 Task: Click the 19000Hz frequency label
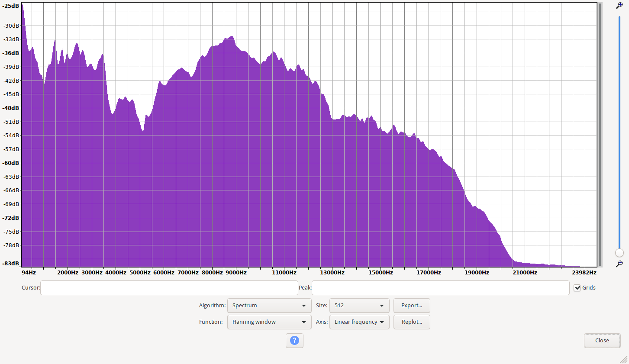click(x=477, y=273)
